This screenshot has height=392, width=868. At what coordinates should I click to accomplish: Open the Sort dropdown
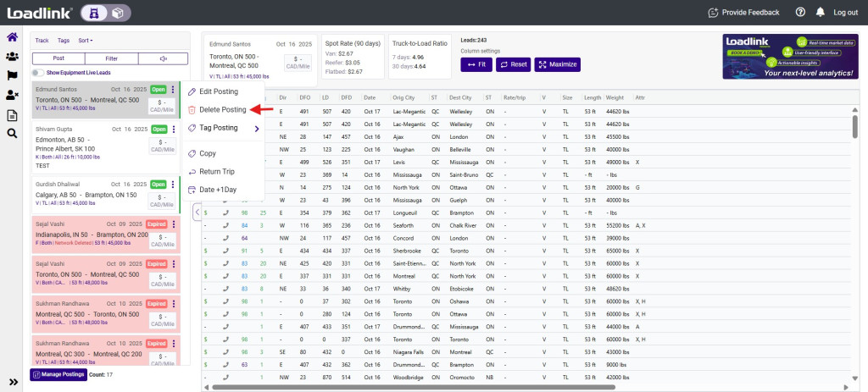point(85,40)
